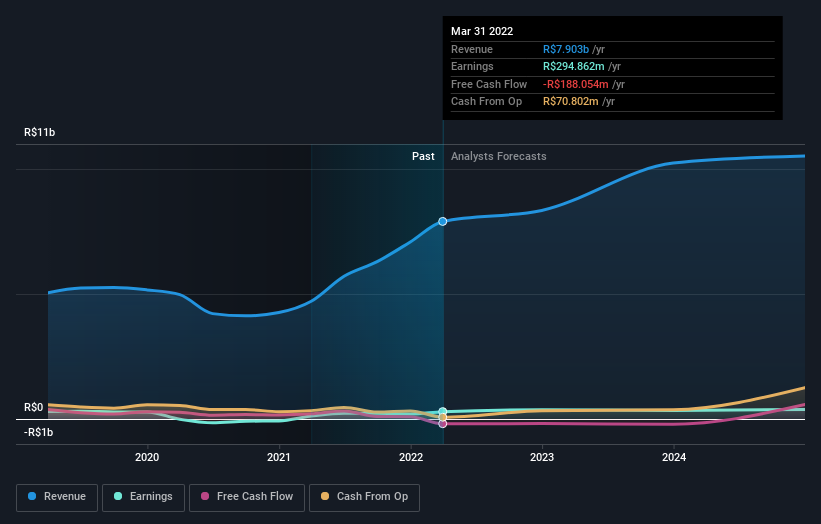
Task: Click the blue Revenue data point marker
Action: (x=442, y=221)
